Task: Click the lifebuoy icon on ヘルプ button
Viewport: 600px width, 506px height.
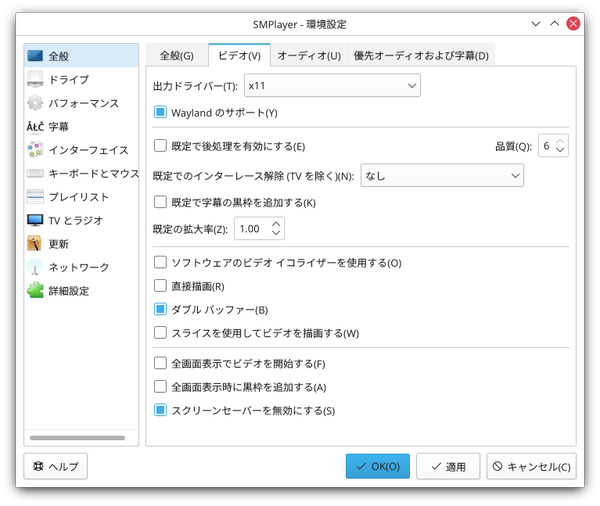Action: click(38, 466)
